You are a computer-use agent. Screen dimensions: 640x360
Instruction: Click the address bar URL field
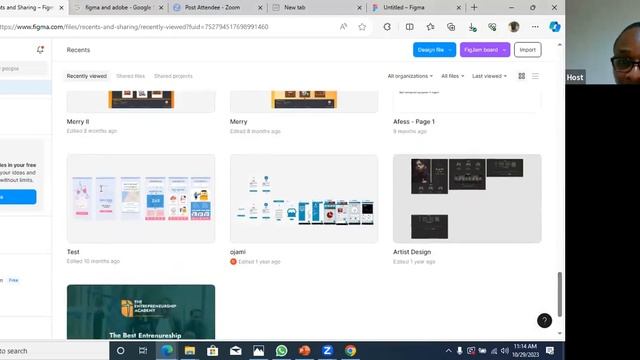pyautogui.click(x=167, y=27)
